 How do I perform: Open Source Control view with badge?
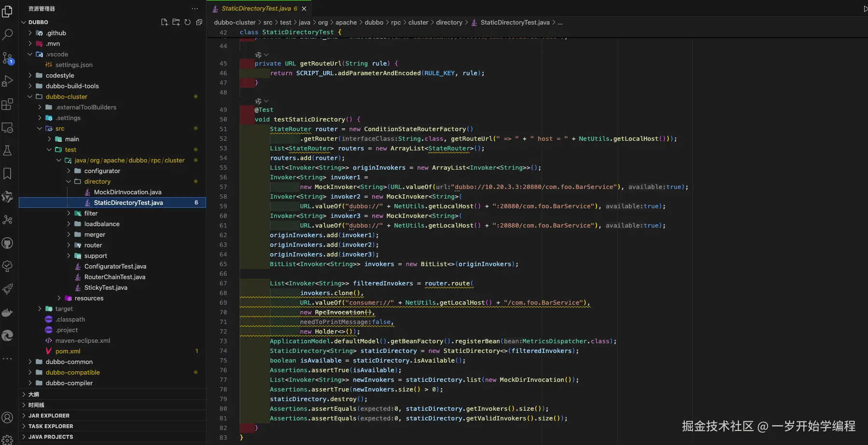(x=7, y=58)
